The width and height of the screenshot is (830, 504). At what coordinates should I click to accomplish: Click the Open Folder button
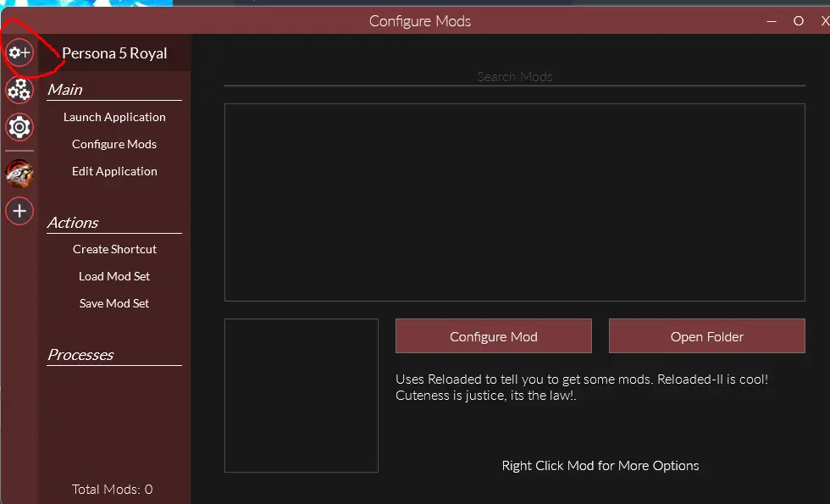[706, 336]
